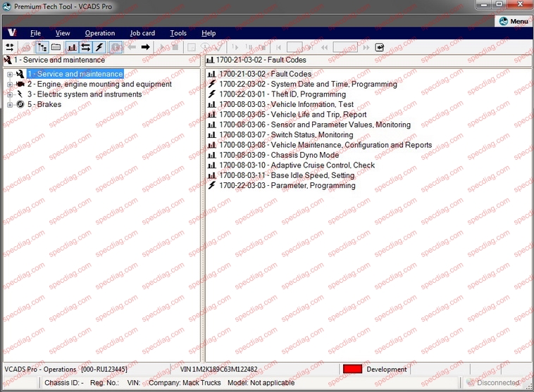Click the connect icon at toolbar far left
The width and height of the screenshot is (534, 392).
10,47
